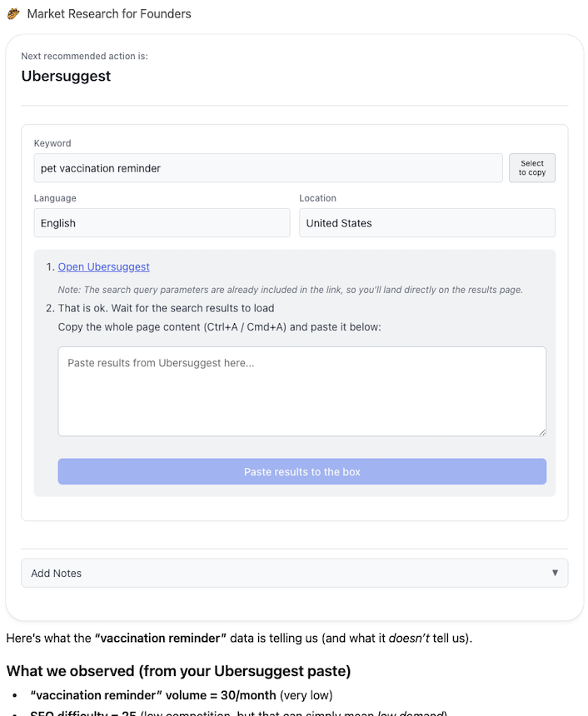Click the Ubersuggest heading text

pos(66,77)
